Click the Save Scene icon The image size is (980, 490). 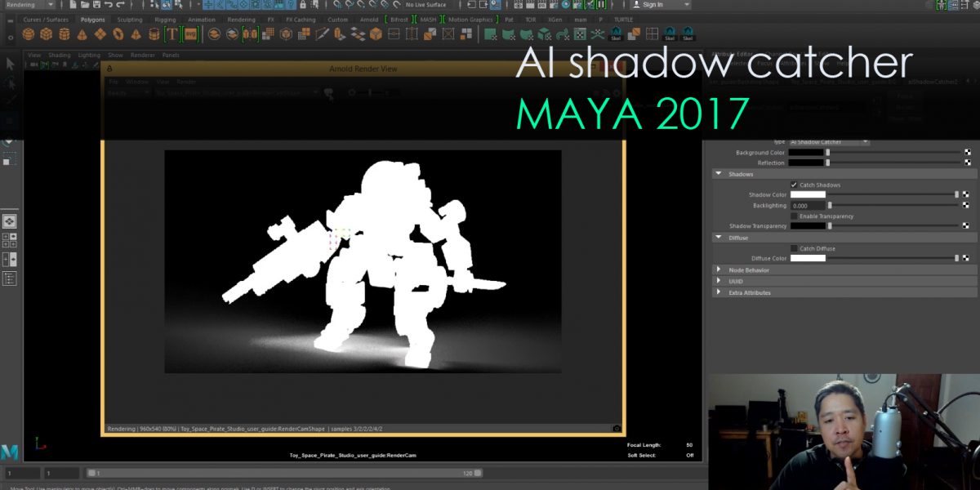pyautogui.click(x=95, y=5)
